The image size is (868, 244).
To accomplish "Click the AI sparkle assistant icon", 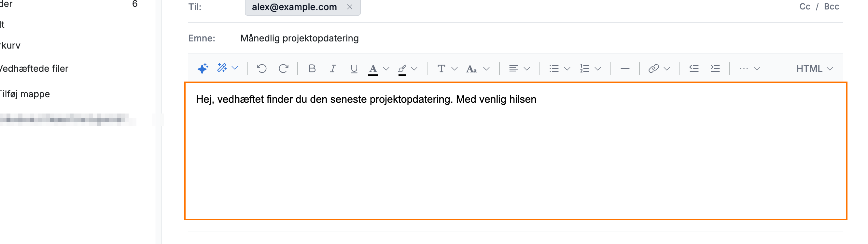I will pos(203,69).
